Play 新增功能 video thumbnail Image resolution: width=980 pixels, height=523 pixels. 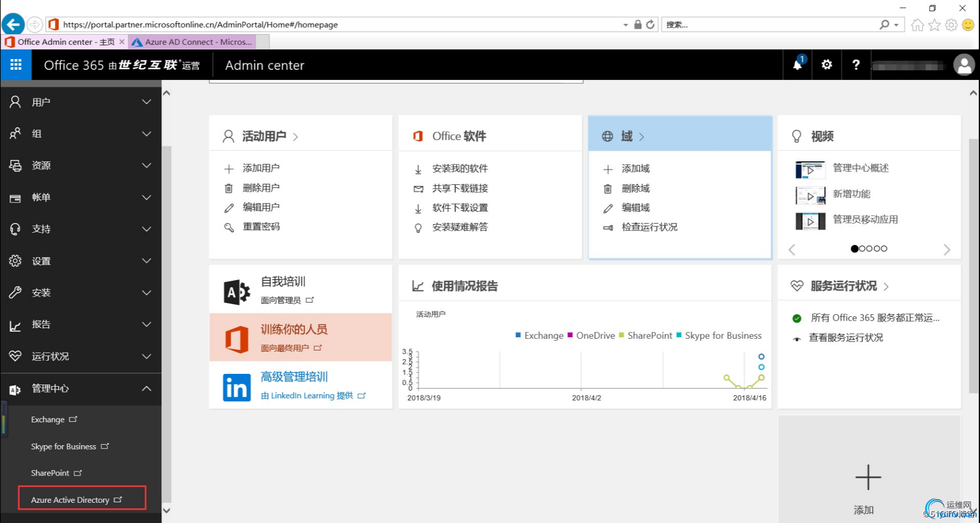point(810,195)
